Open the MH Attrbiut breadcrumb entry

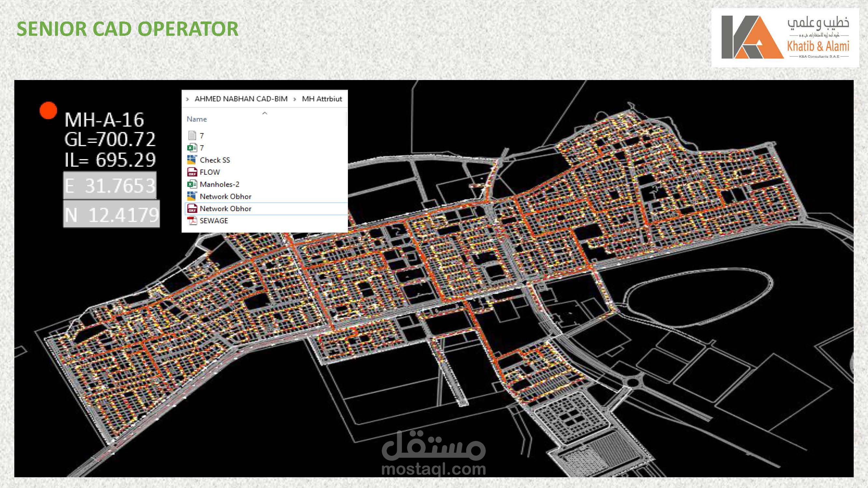[x=322, y=99]
